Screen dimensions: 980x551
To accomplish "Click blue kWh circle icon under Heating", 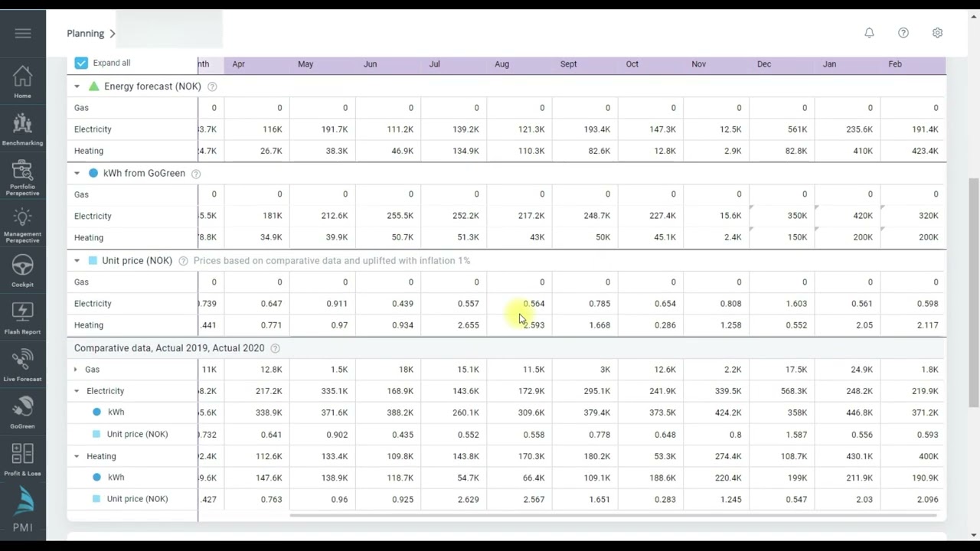I will pyautogui.click(x=96, y=477).
